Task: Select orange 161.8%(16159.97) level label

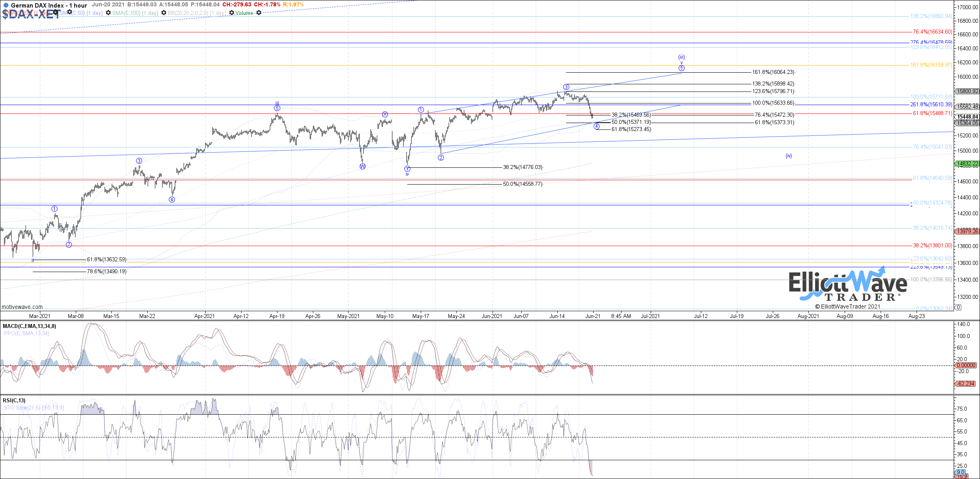Action: tap(931, 65)
